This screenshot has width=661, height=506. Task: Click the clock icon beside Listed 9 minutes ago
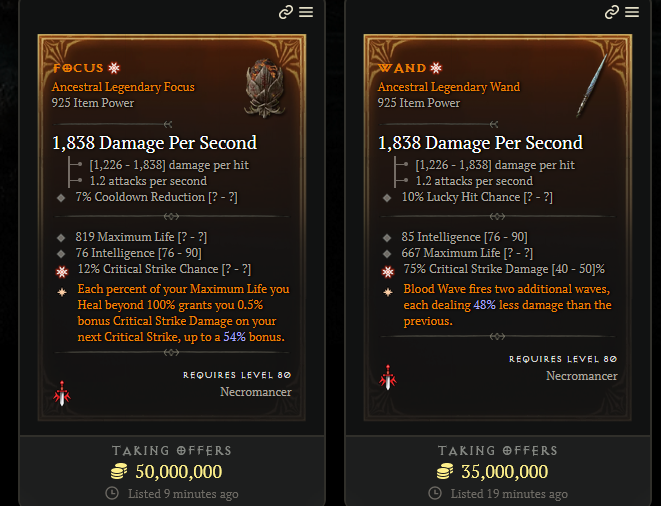tap(111, 494)
